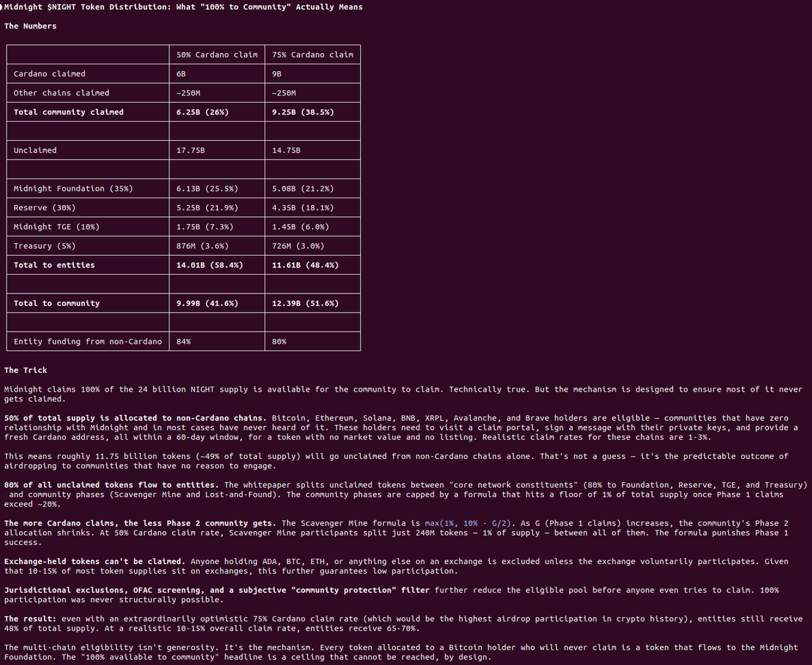
Task: Click the "9B" table cell
Action: coord(277,73)
